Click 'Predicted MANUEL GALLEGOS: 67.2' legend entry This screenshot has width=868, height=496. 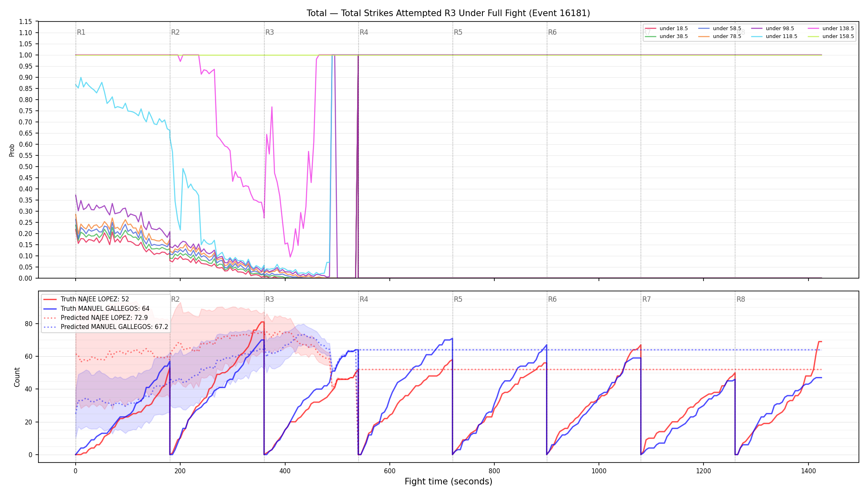(106, 327)
